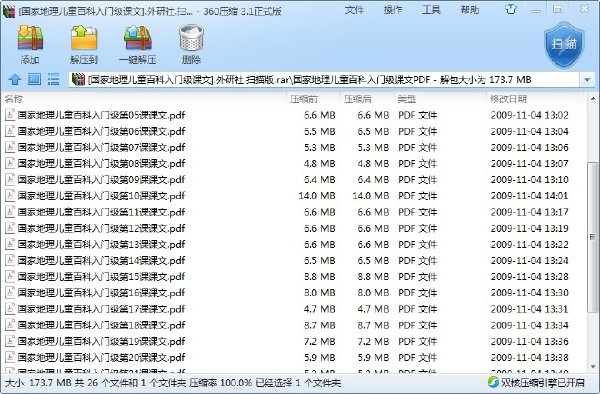Click the 360压缩 app icon in title bar
600x394 pixels.
tap(8, 11)
